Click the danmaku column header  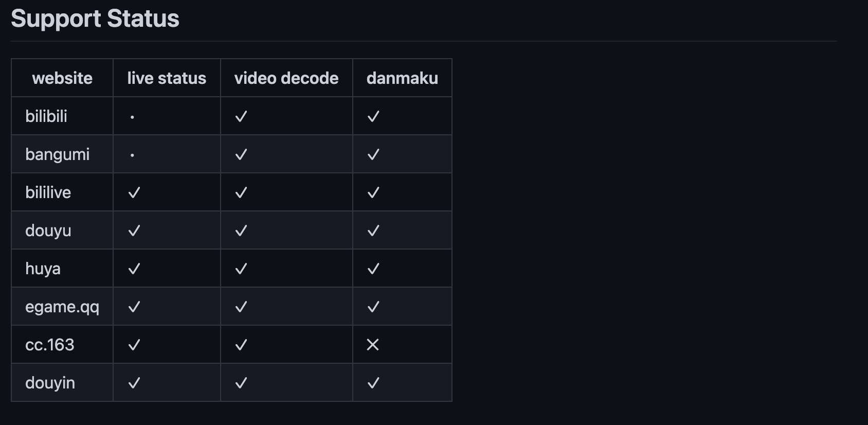402,78
